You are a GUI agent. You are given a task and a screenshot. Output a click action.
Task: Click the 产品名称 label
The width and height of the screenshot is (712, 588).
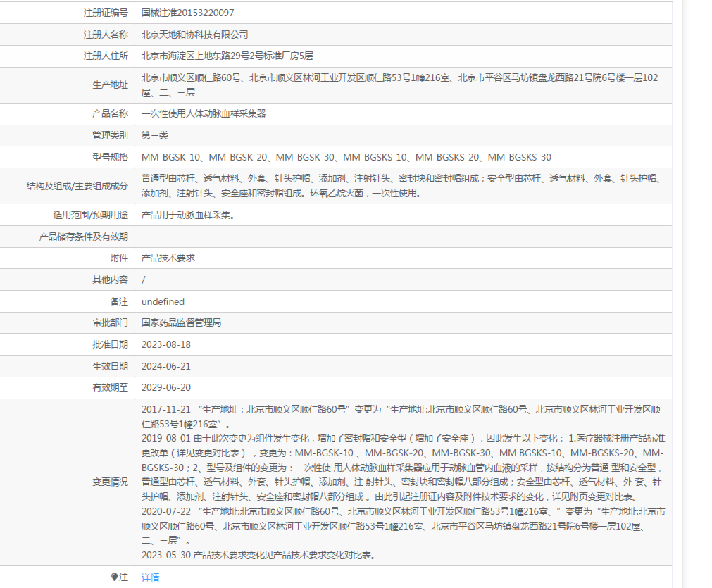(x=111, y=113)
